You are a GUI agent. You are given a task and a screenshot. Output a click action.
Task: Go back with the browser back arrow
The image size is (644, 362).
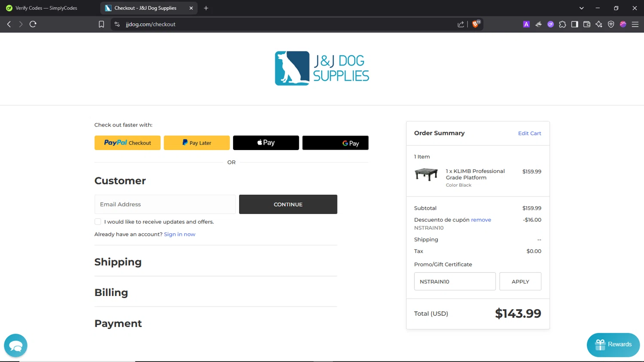pos(9,24)
